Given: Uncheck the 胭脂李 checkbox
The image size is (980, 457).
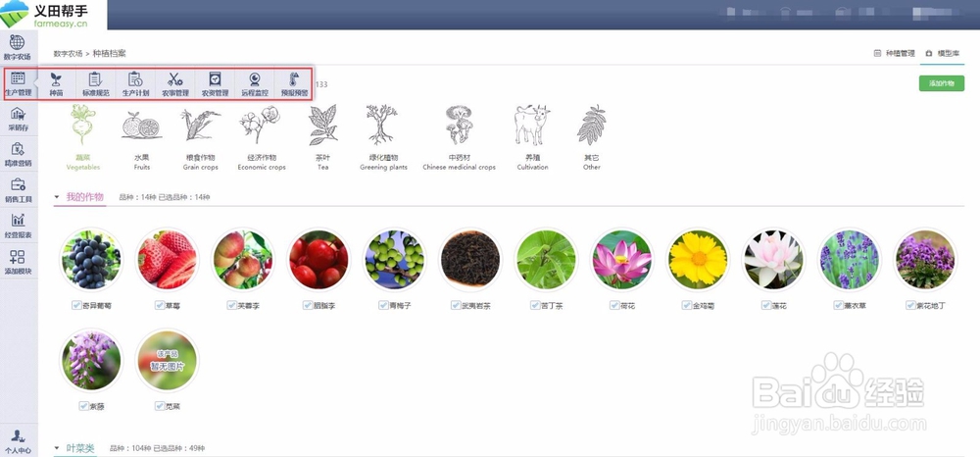Looking at the screenshot, I should coord(307,305).
